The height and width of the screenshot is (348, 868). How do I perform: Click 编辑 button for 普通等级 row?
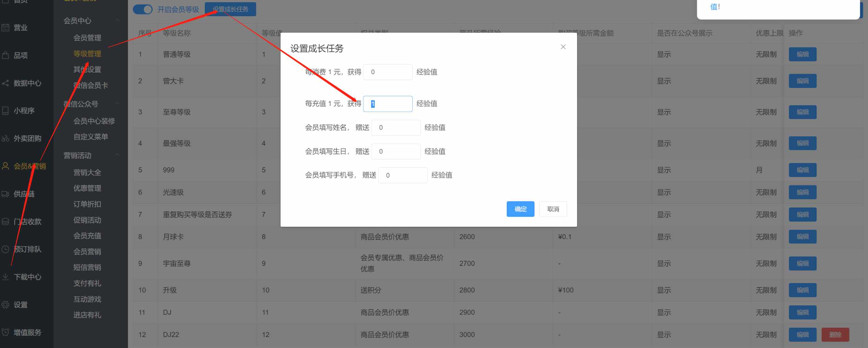[x=802, y=54]
